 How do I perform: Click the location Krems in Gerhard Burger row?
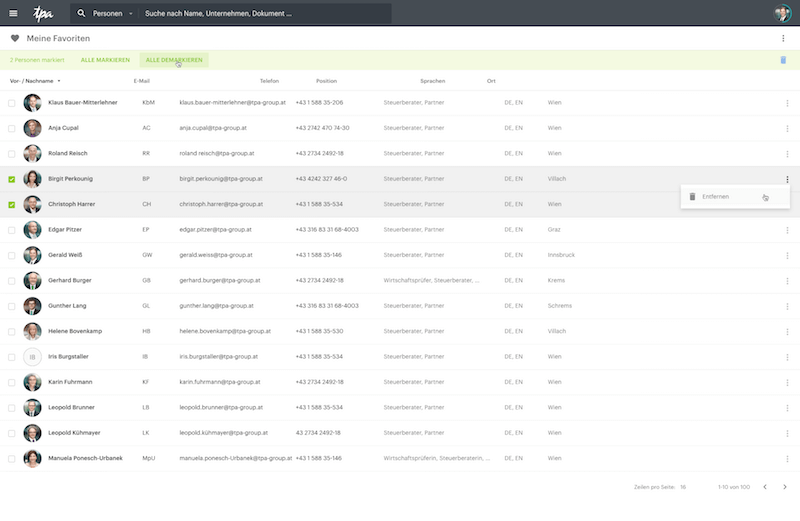(x=556, y=281)
